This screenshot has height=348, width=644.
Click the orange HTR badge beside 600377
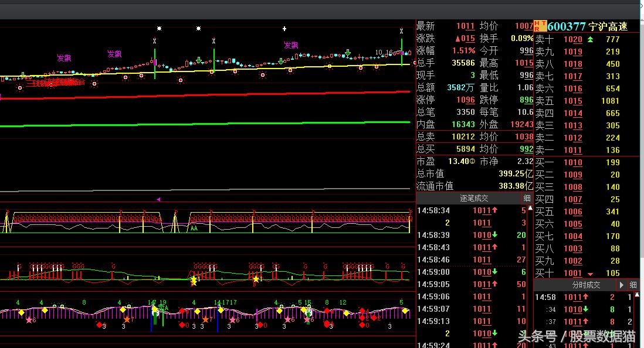tap(540, 26)
